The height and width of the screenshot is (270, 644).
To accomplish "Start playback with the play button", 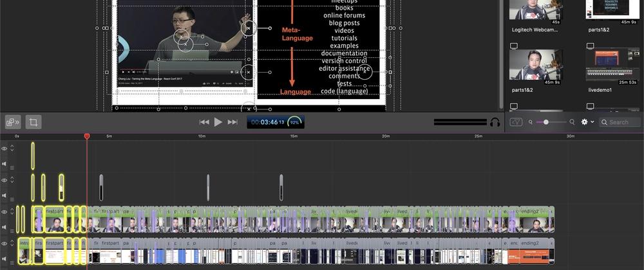I will pyautogui.click(x=218, y=122).
